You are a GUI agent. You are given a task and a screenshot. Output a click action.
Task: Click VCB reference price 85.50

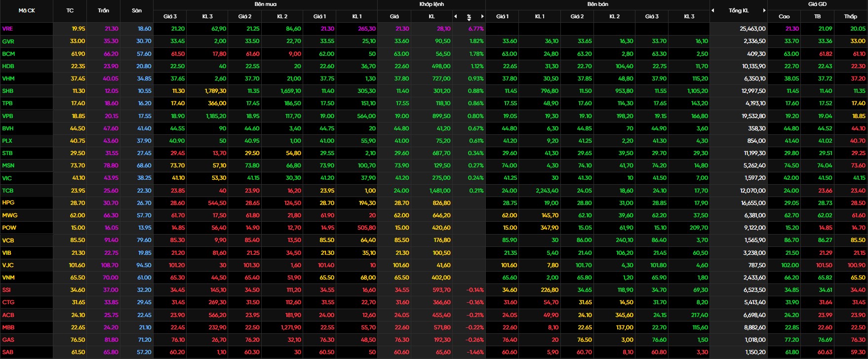pyautogui.click(x=78, y=240)
